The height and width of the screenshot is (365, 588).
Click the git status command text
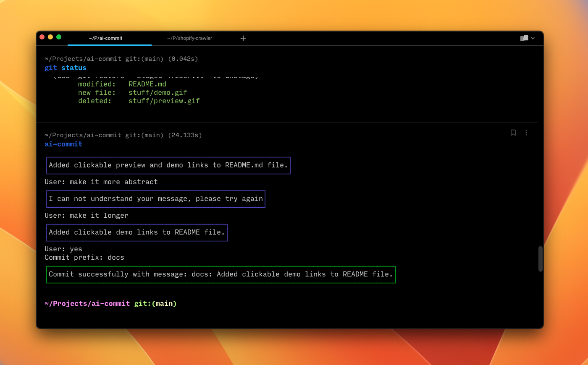click(x=65, y=68)
